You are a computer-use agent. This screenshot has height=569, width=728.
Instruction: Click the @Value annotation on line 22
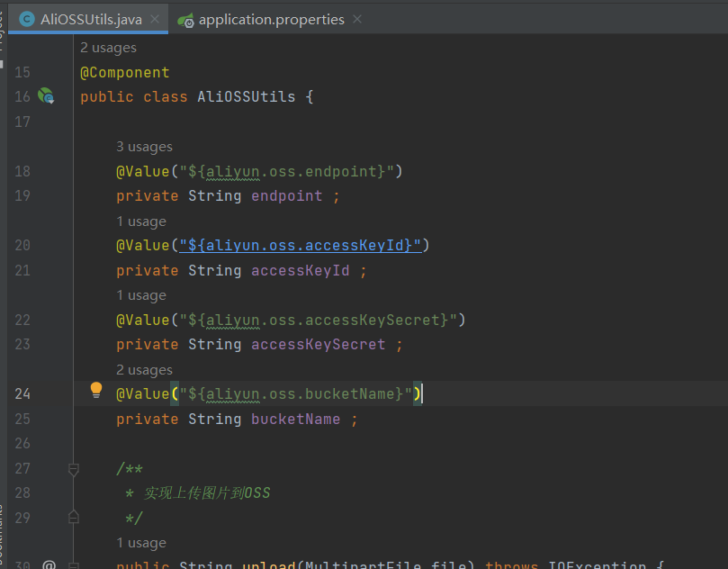(x=142, y=320)
